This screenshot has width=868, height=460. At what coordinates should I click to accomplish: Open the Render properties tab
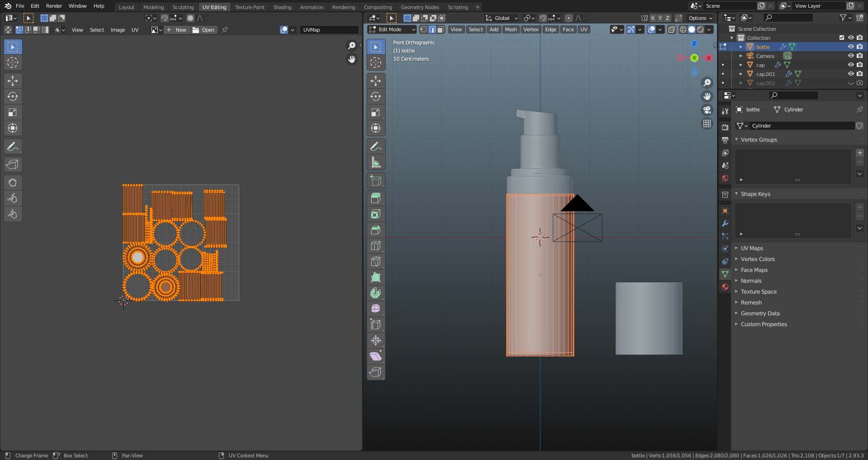click(725, 128)
